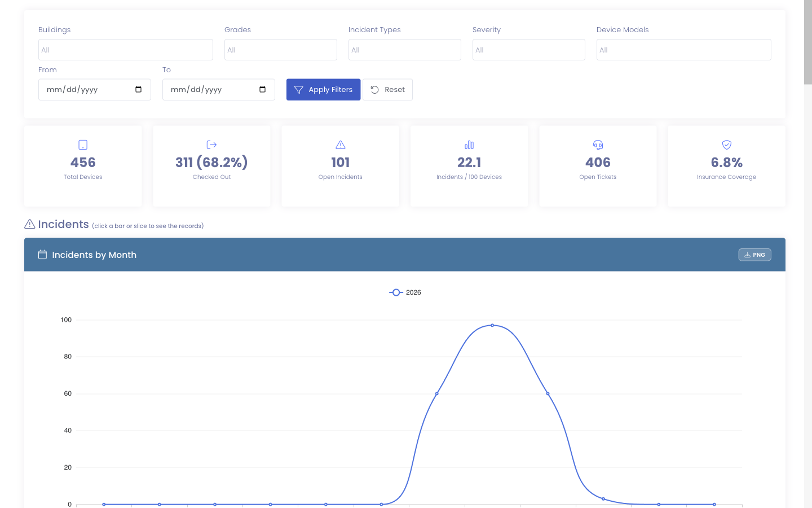Reset all filters with the Reset button

pyautogui.click(x=388, y=90)
